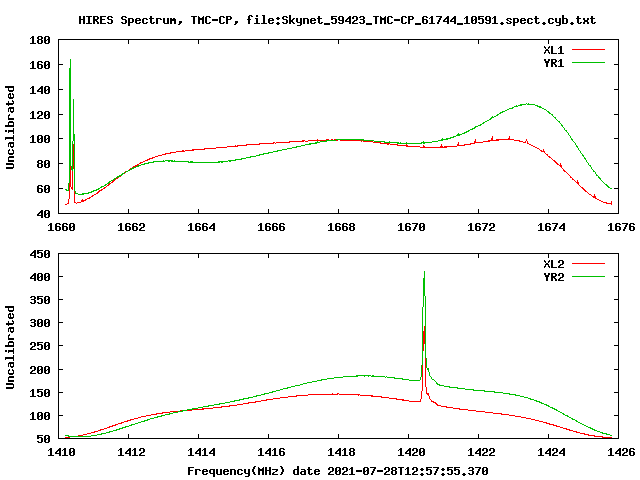Image resolution: width=640 pixels, height=480 pixels.
Task: Click the 160 y-axis tick label
Action: [40, 65]
